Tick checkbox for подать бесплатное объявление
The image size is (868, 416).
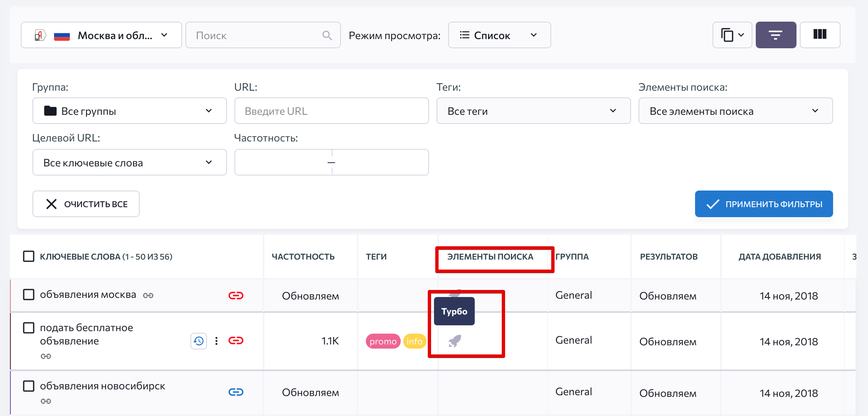coord(29,328)
